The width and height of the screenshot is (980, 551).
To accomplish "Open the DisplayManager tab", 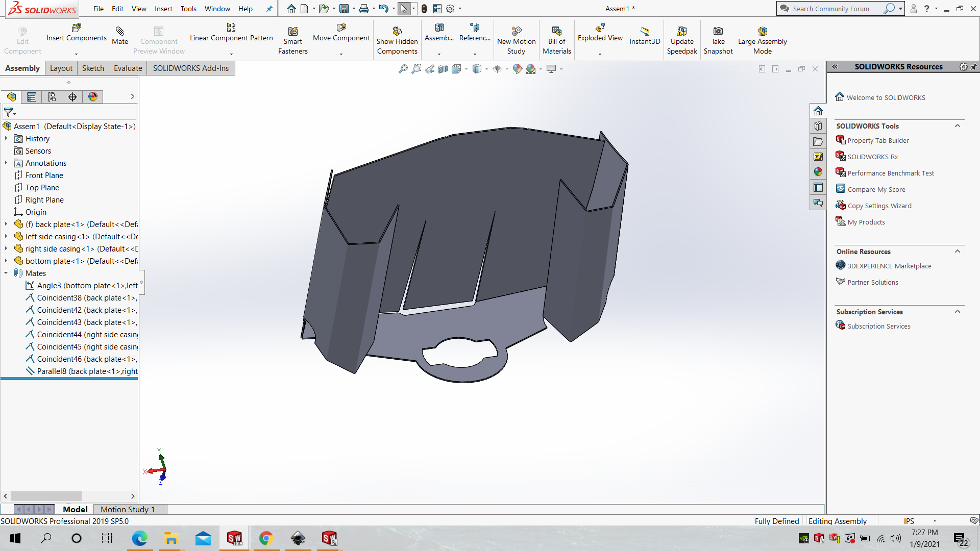I will tap(93, 97).
